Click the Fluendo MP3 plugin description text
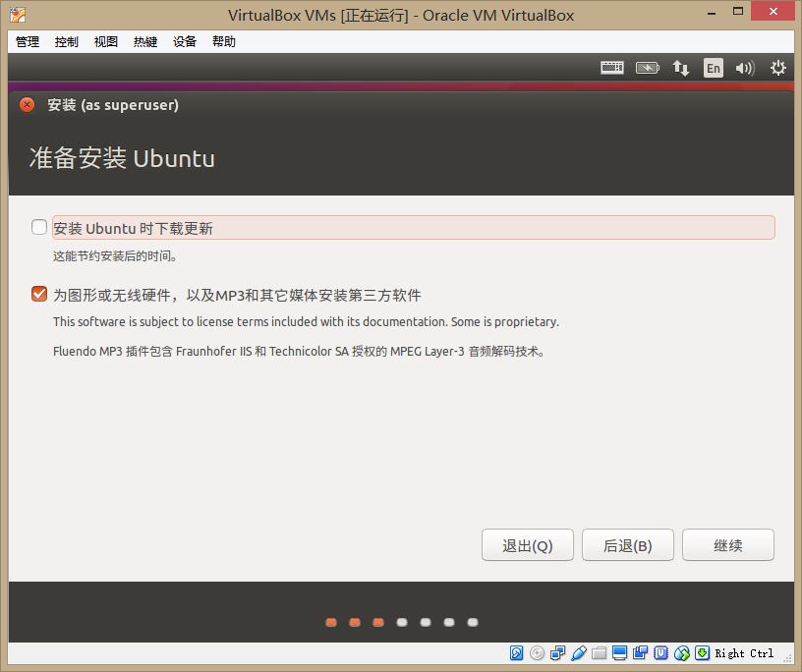Viewport: 802px width, 672px height. [x=299, y=352]
